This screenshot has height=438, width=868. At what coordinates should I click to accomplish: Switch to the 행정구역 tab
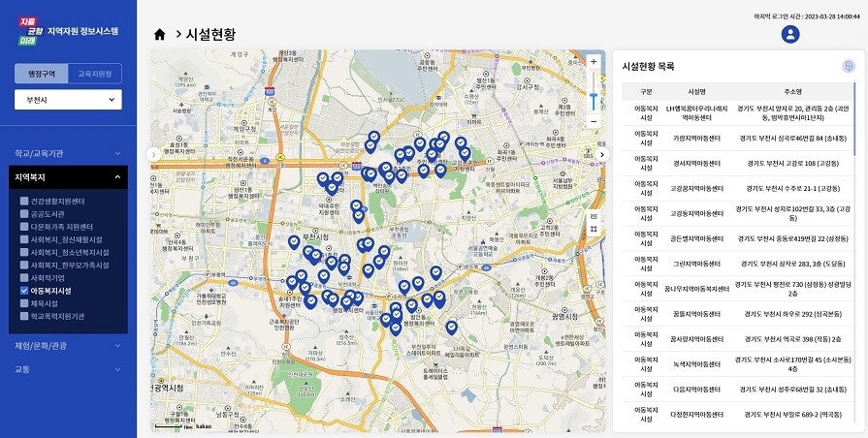42,74
